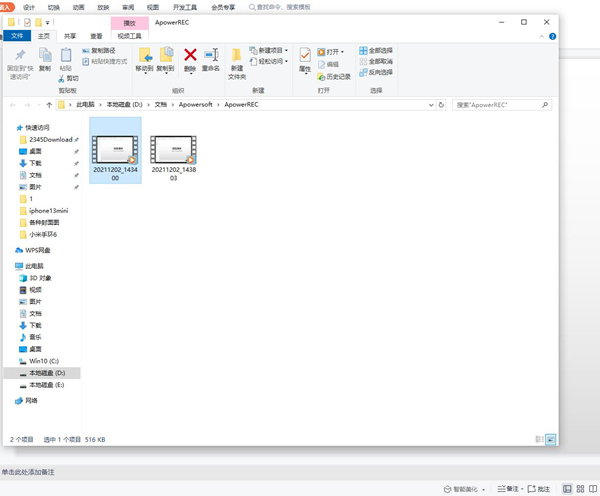Screen dimensions: 600x496
Task: Expand the address bar history dropdown
Action: [x=431, y=105]
